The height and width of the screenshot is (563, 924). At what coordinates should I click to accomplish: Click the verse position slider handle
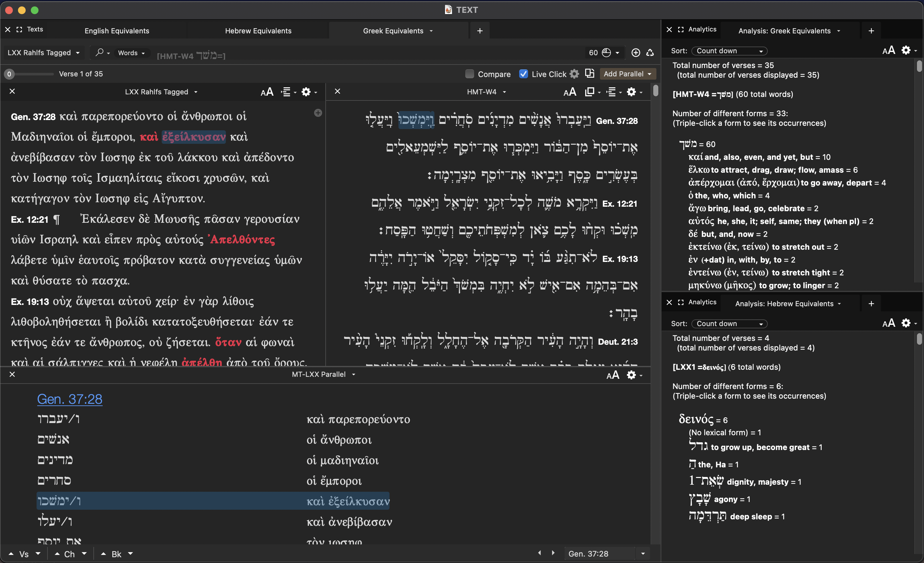[x=9, y=74]
